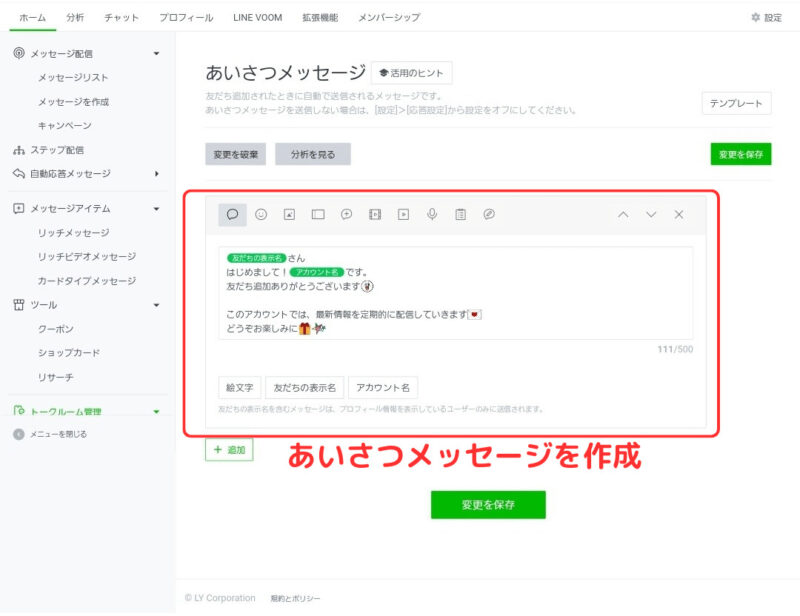
Task: Open リサーチ in sidebar
Action: 56,377
